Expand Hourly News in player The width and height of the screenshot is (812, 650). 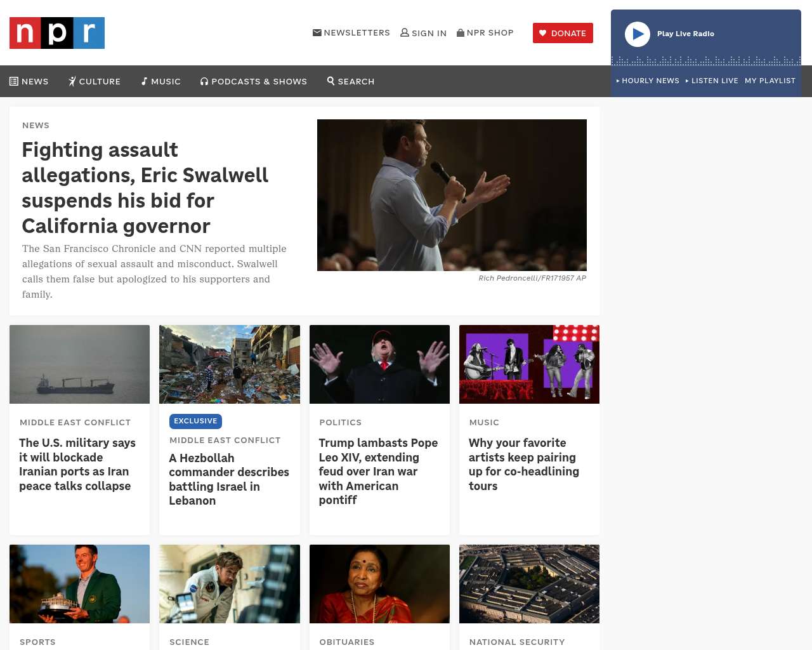pos(648,81)
